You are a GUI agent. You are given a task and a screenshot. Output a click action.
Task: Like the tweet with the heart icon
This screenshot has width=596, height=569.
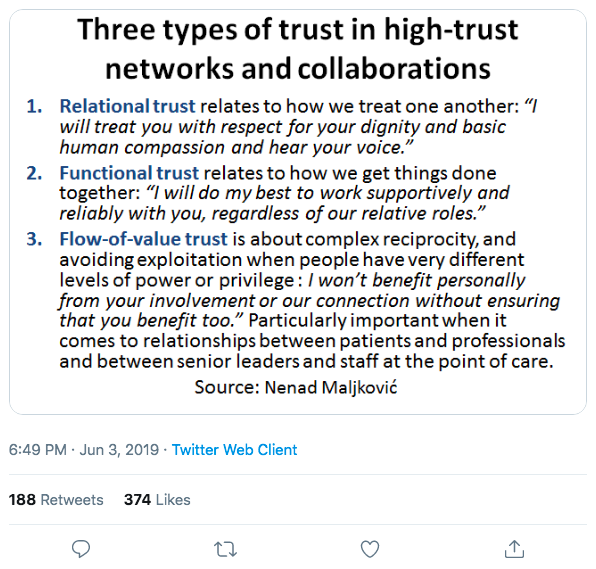pos(370,549)
